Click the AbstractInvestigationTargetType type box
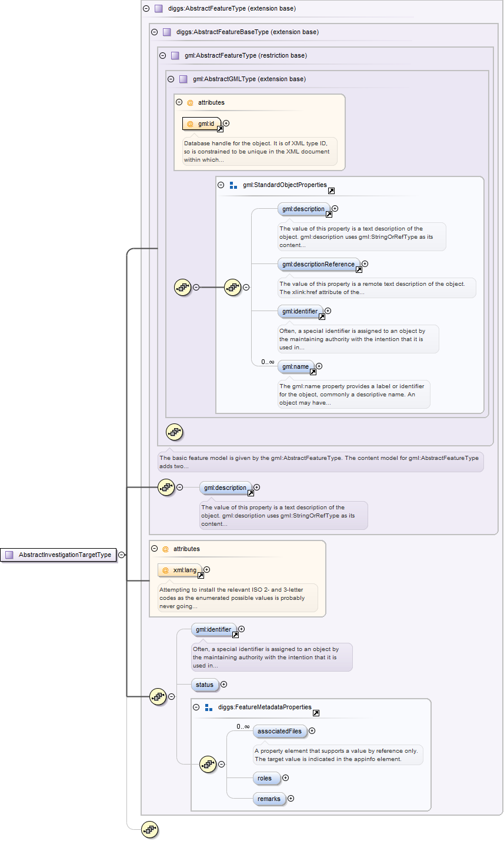 [x=58, y=555]
